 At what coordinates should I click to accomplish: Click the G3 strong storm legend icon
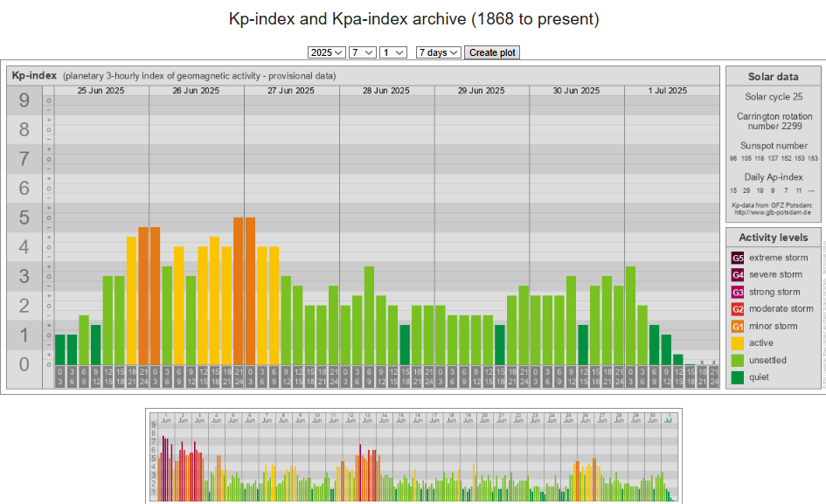pos(738,292)
